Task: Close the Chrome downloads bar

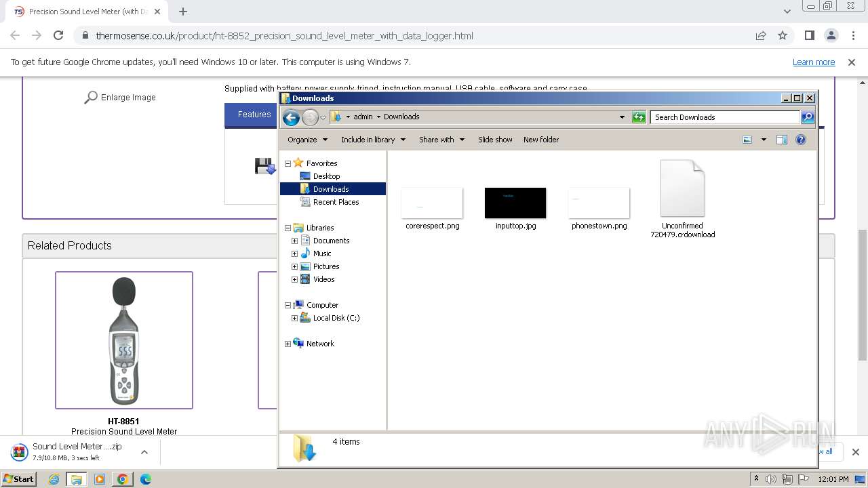Action: point(855,452)
